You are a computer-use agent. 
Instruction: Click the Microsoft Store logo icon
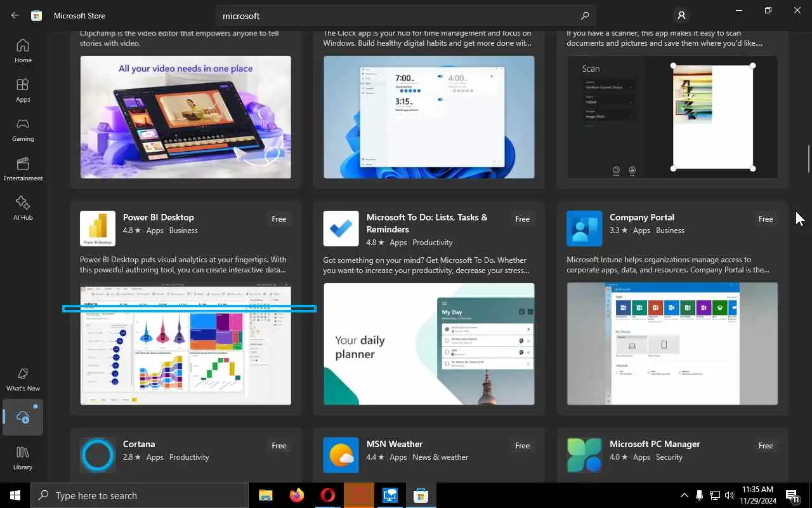[37, 15]
